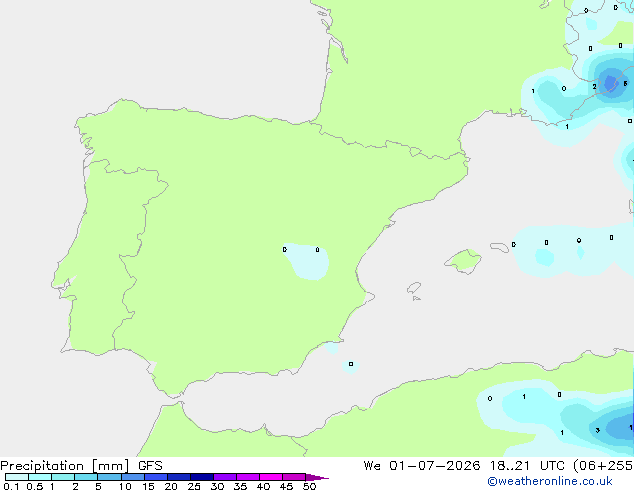
Task: Click the legend value "15"
Action: click(x=148, y=486)
